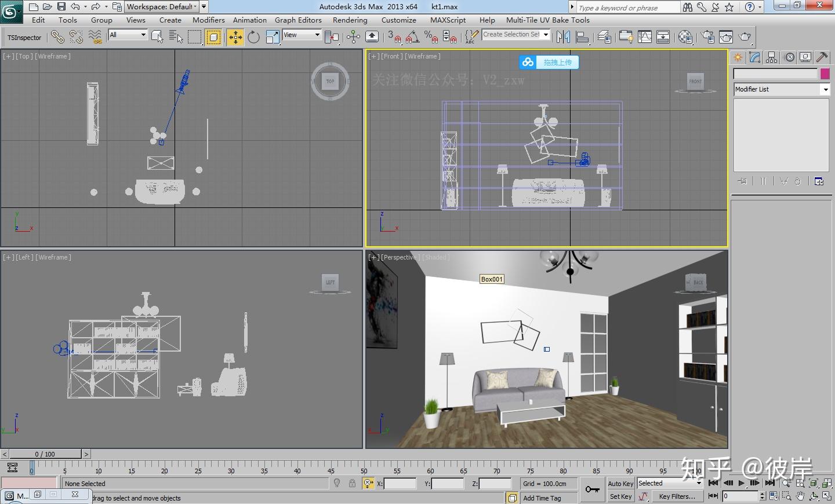Screen dimensions: 835x504
Task: Click the Unlink Selection tool
Action: pyautogui.click(x=76, y=37)
